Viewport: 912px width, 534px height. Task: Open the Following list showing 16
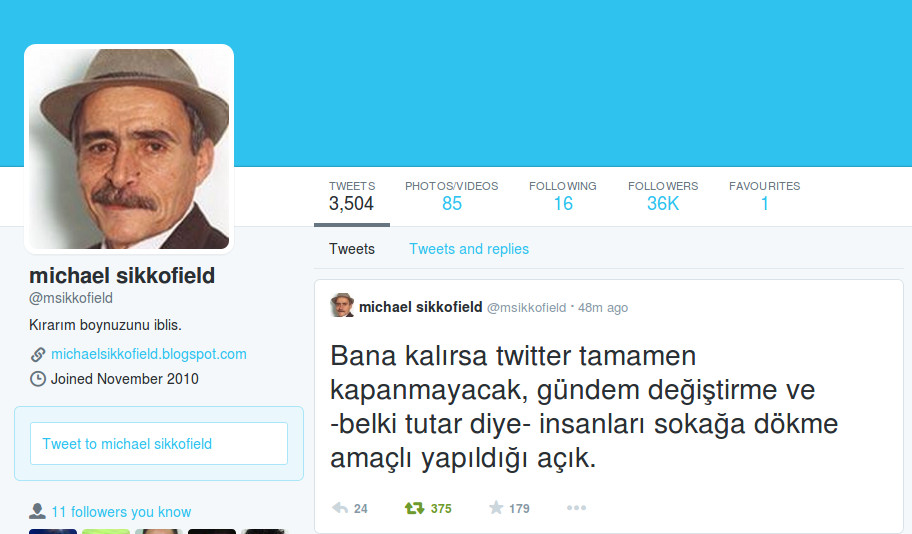coord(562,196)
